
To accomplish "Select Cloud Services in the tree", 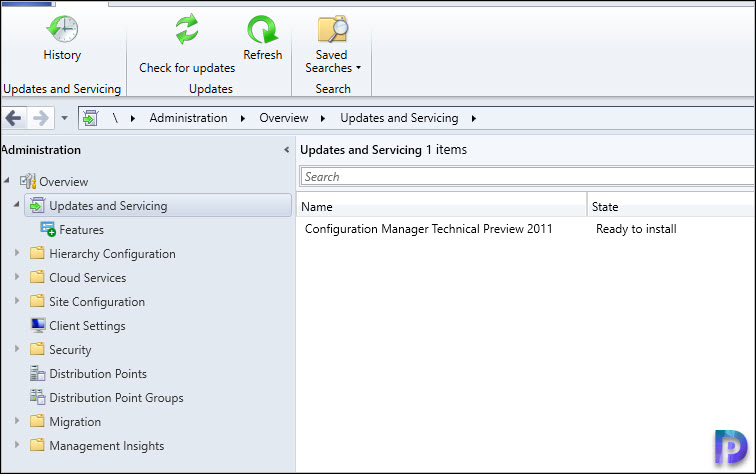I will click(x=88, y=278).
